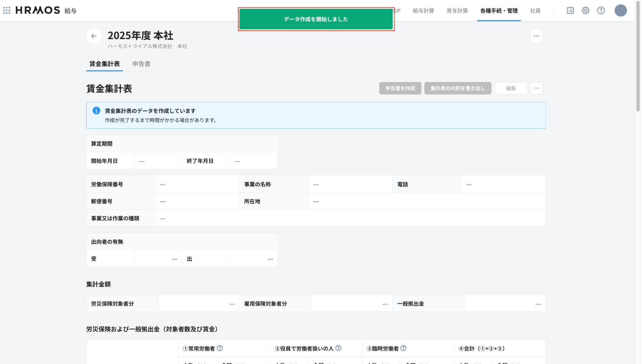Screen dimensions: 641x364
Task: Open the app launcher grid icon
Action: tap(6, 10)
